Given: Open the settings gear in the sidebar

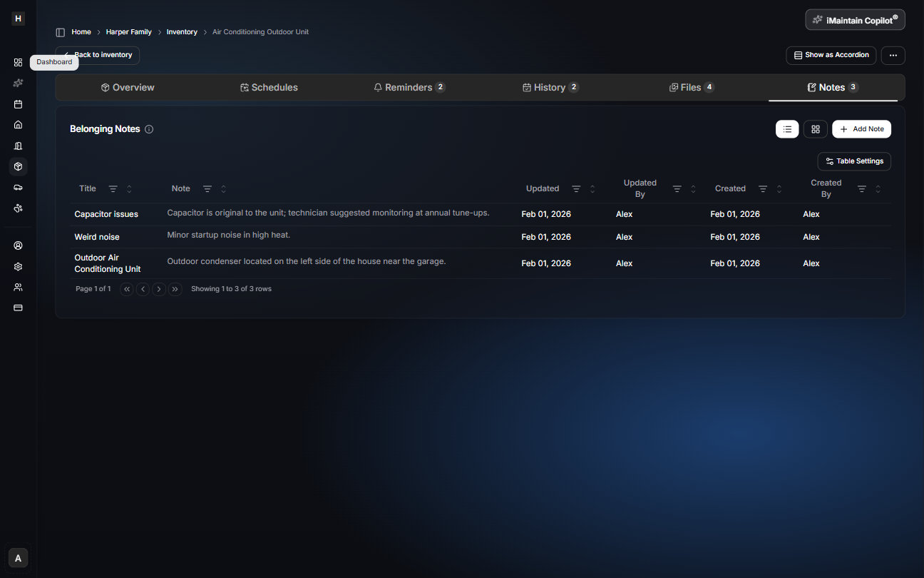Looking at the screenshot, I should click(19, 266).
